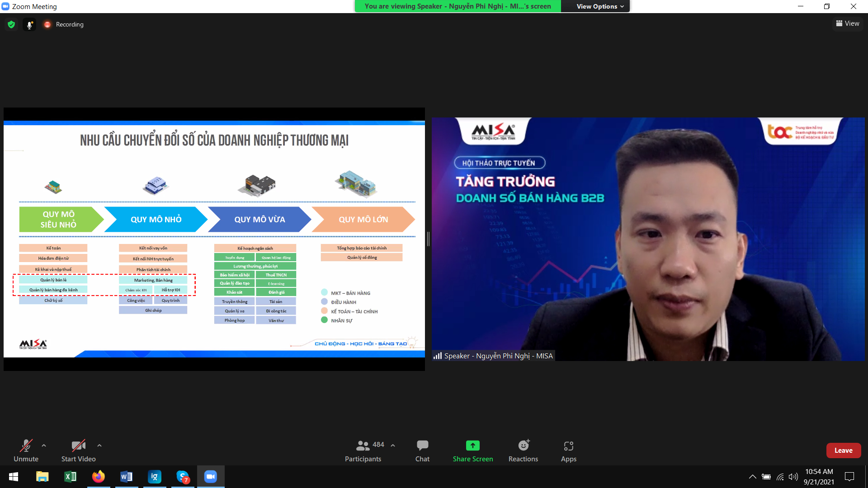Click the speaker's video thumbnail
This screenshot has height=488, width=868.
648,239
